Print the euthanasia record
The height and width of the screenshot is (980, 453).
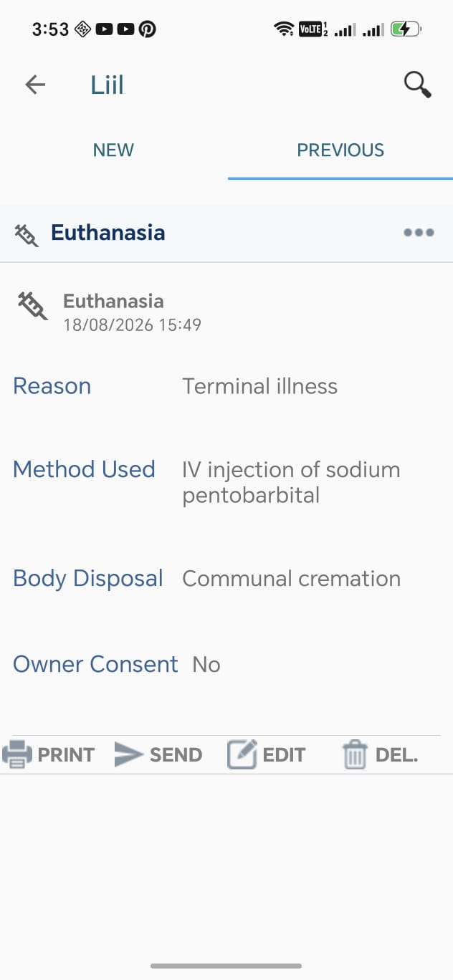[x=49, y=755]
